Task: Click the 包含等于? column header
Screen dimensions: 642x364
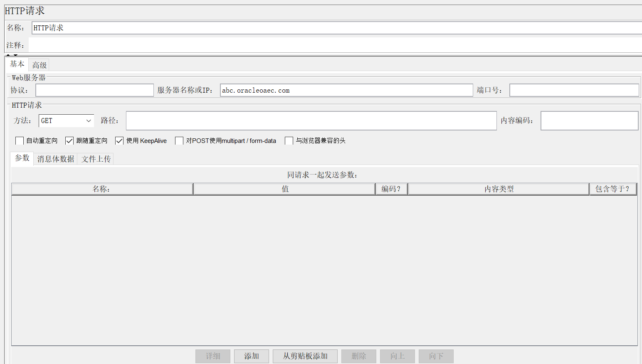Action: (x=613, y=189)
